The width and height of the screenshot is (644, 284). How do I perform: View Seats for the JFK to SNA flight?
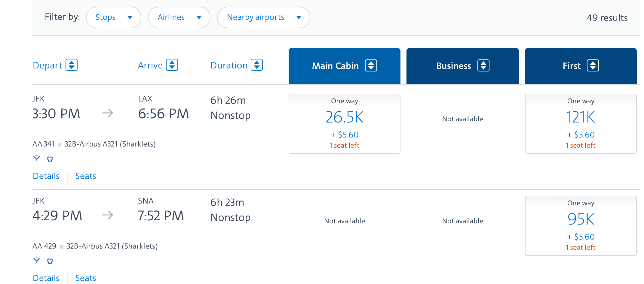point(86,278)
